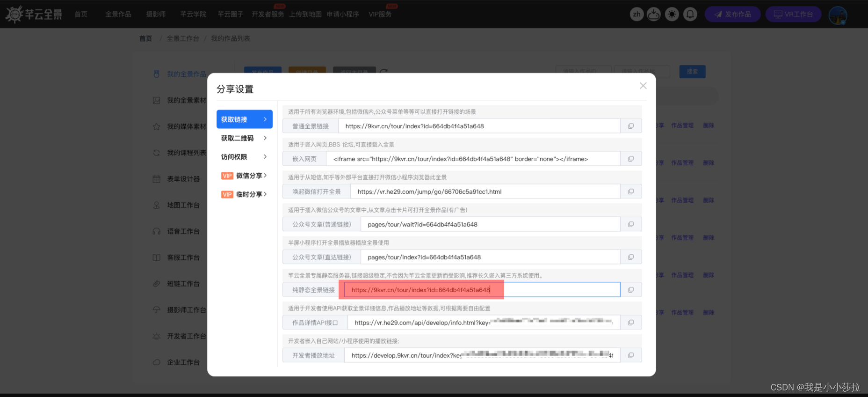Screen dimensions: 868x397
Task: Open VIP服务 in top navigation
Action: coord(380,14)
